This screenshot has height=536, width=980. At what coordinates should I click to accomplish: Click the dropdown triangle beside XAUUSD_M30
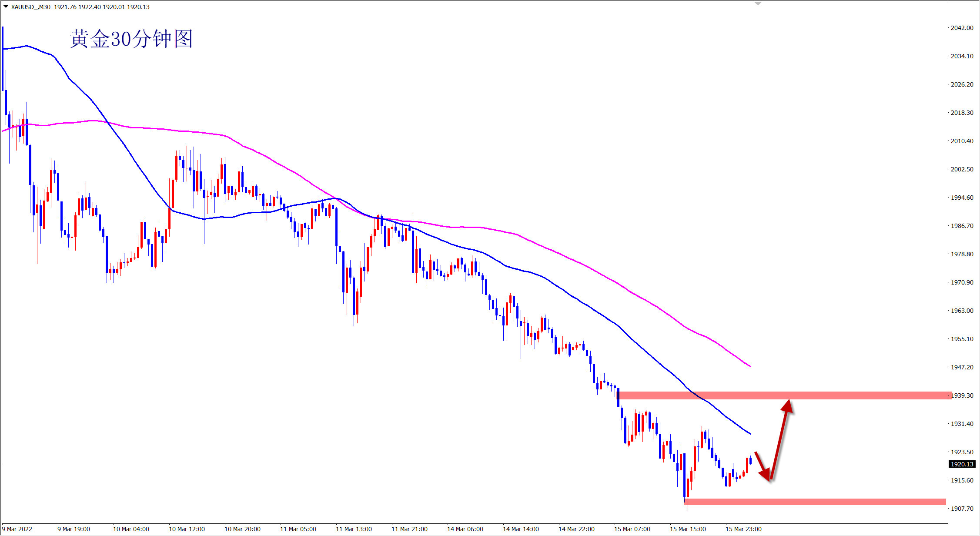6,7
